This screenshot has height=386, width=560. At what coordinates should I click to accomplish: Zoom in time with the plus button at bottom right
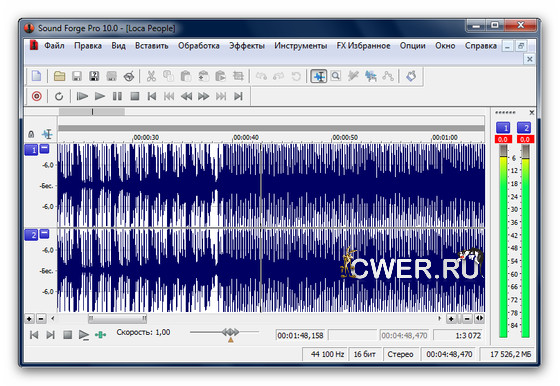pos(451,319)
